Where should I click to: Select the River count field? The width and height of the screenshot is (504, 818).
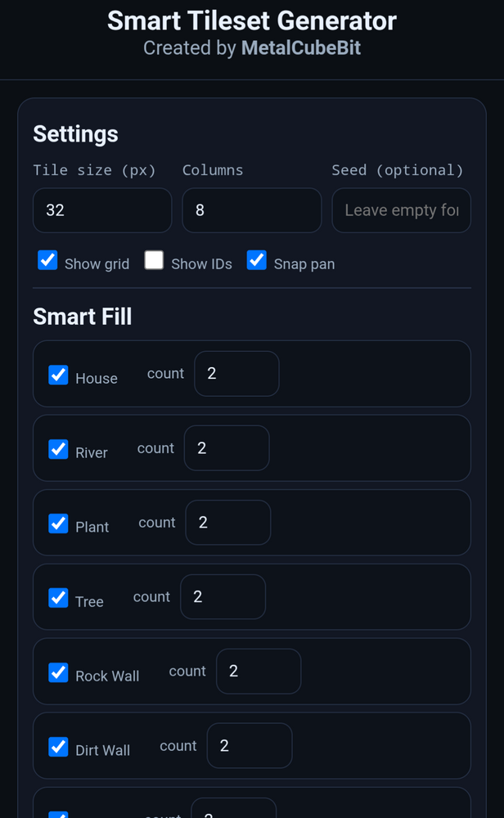coord(227,448)
